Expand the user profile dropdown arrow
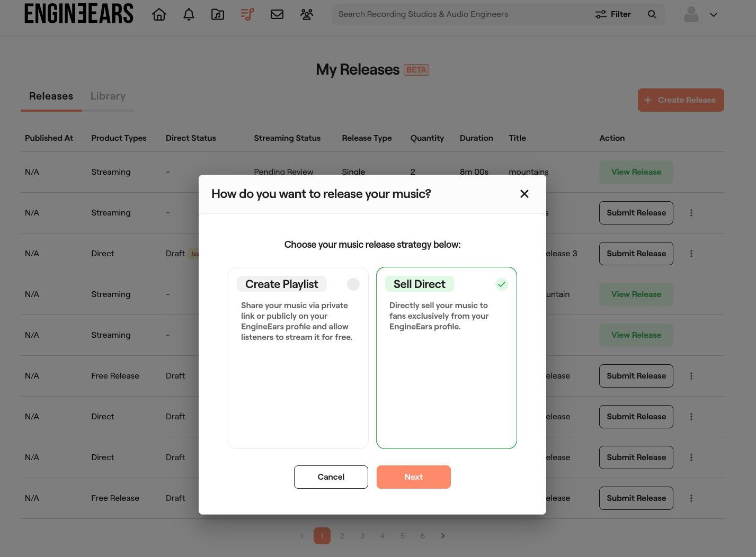The width and height of the screenshot is (756, 557). pyautogui.click(x=714, y=15)
